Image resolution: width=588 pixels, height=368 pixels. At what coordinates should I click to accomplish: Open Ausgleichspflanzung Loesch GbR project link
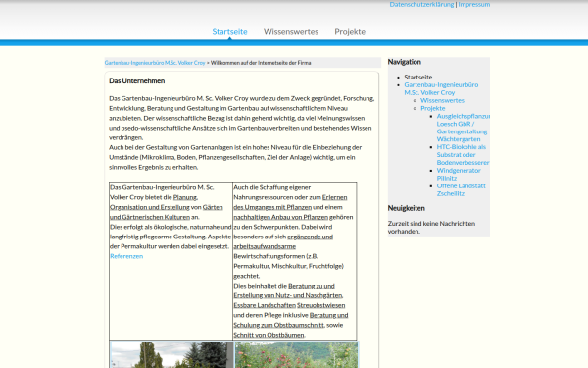pos(464,128)
